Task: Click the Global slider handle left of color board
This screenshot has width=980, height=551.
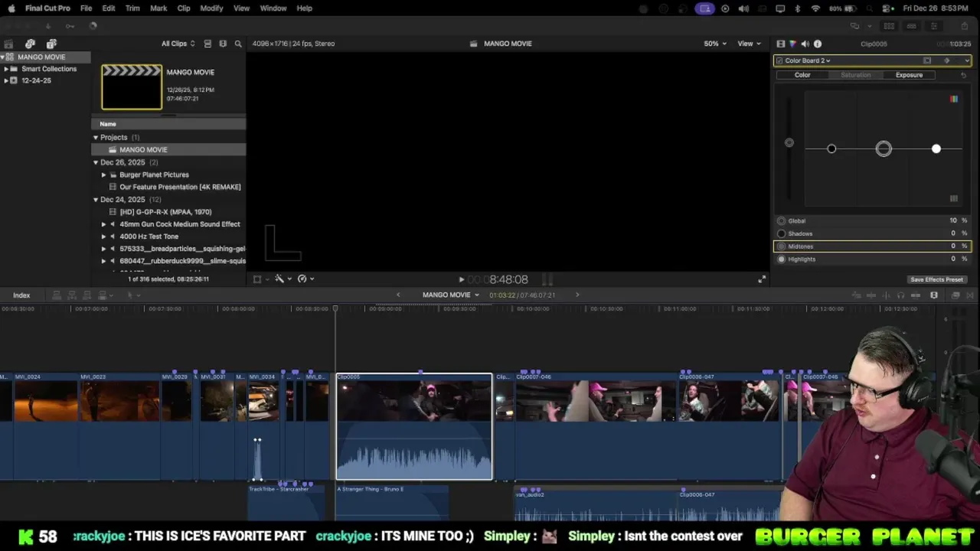Action: point(789,142)
